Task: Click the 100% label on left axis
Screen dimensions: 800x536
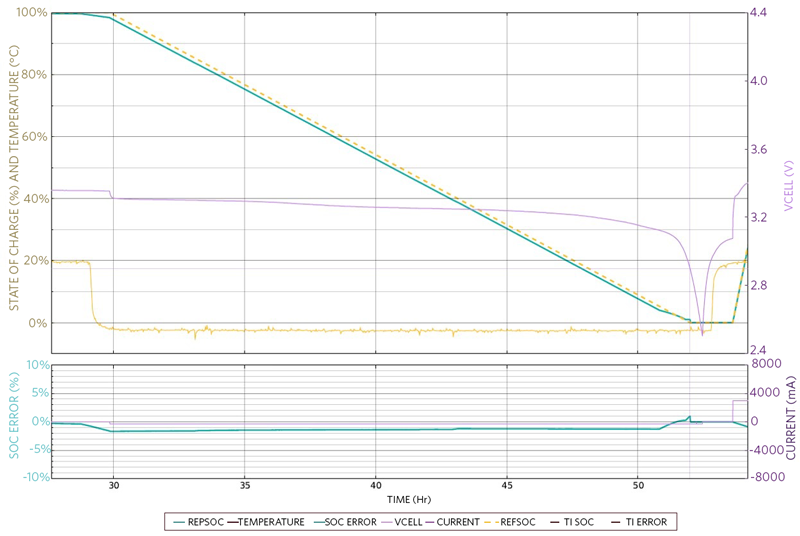Action: coord(32,12)
